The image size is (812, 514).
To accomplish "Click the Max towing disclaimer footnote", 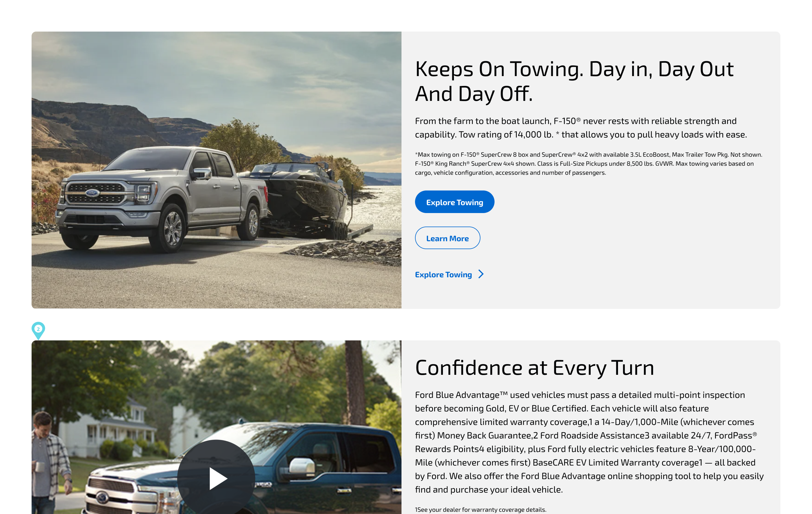I will [588, 163].
